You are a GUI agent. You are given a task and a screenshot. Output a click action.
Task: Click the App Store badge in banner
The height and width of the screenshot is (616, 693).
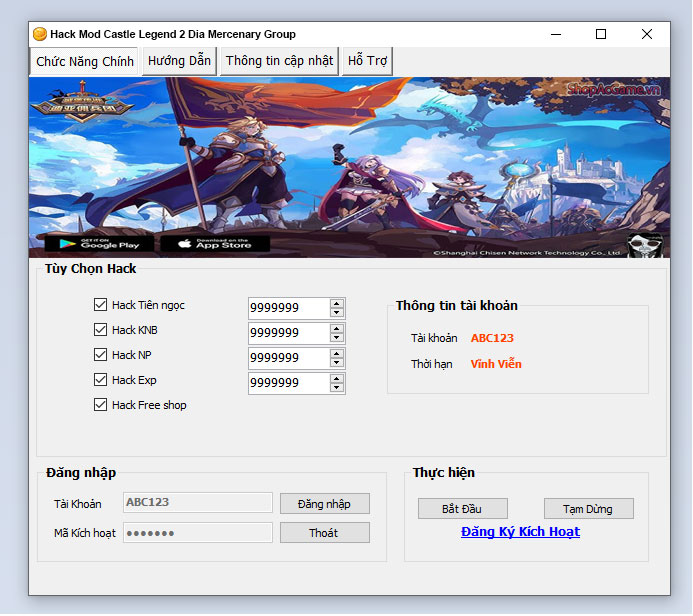[x=215, y=243]
